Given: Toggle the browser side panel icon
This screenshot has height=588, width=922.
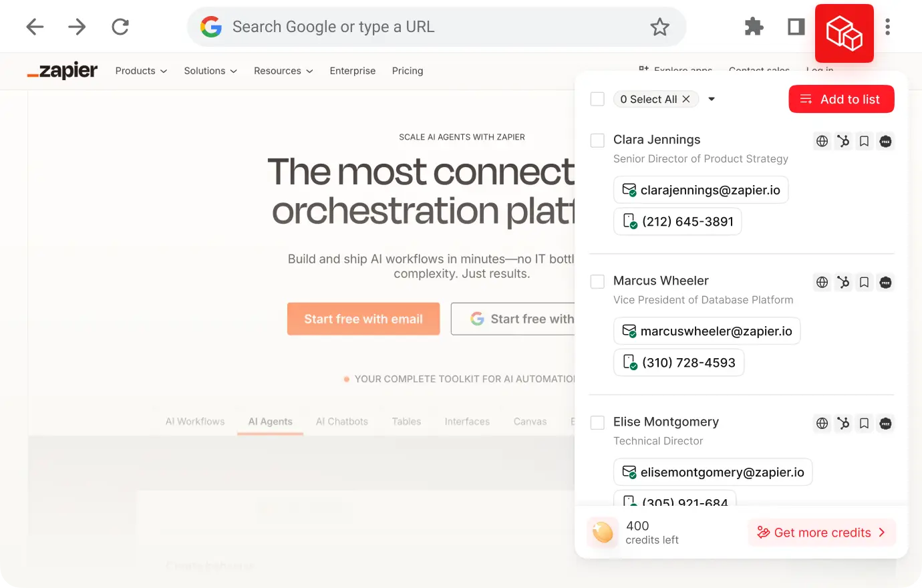Looking at the screenshot, I should coord(796,27).
